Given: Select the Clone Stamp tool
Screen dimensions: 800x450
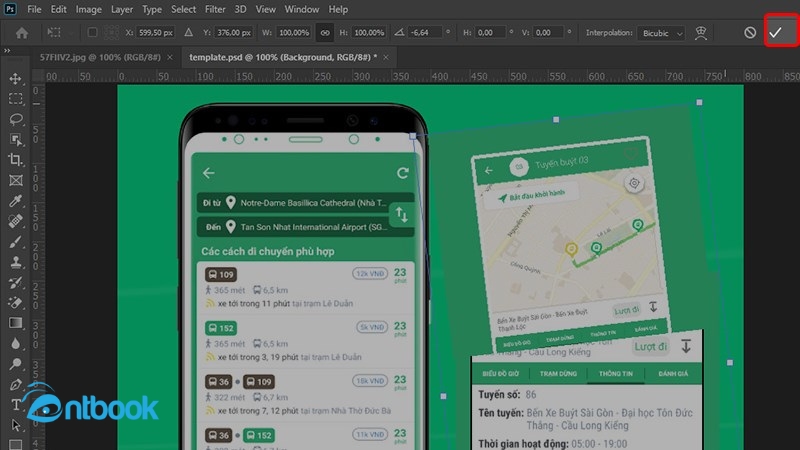Looking at the screenshot, I should [x=15, y=262].
